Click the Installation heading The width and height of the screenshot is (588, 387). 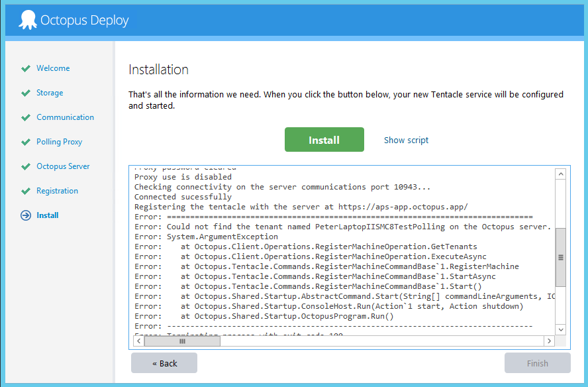[159, 70]
